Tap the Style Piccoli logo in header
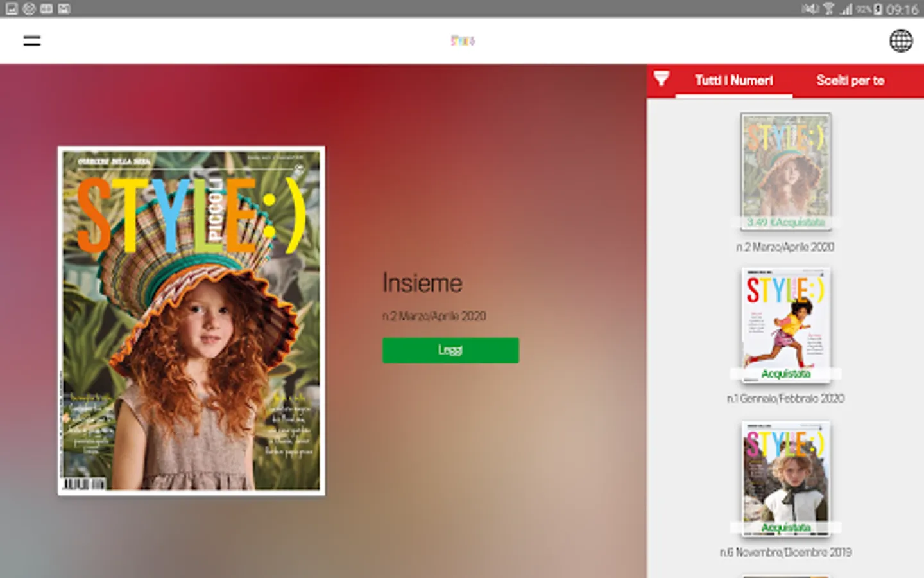The width and height of the screenshot is (924, 578). [462, 40]
